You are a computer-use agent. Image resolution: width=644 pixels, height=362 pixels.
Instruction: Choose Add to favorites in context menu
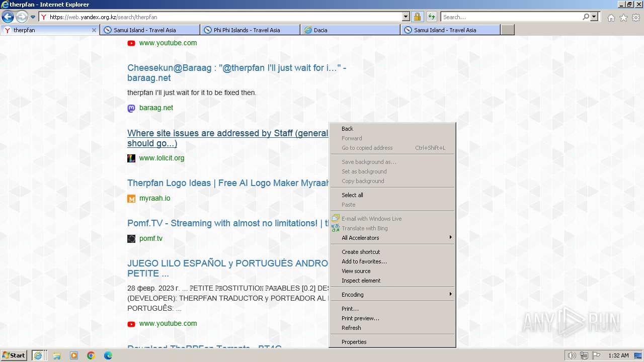coord(392,261)
